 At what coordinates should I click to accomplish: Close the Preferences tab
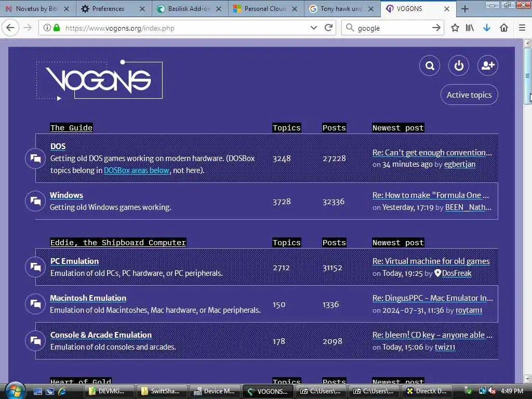(x=142, y=9)
